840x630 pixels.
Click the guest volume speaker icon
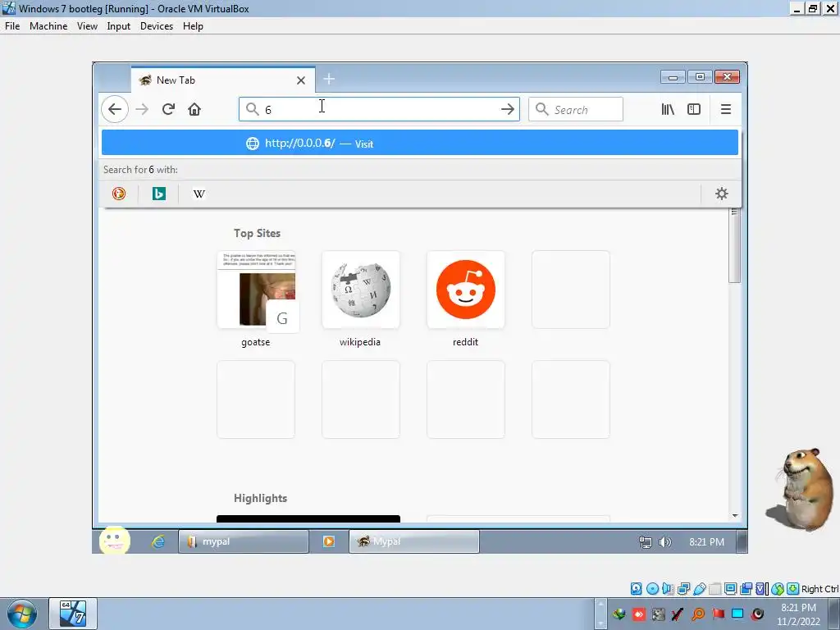point(664,542)
